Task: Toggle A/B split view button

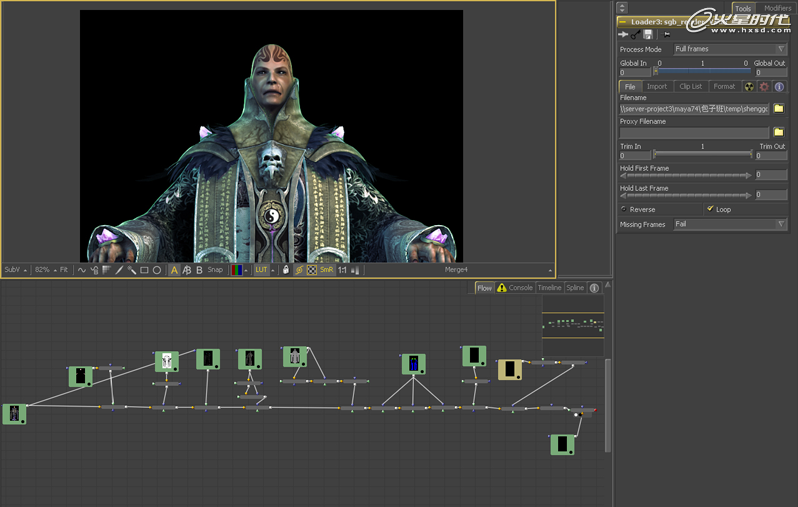Action: 187,270
